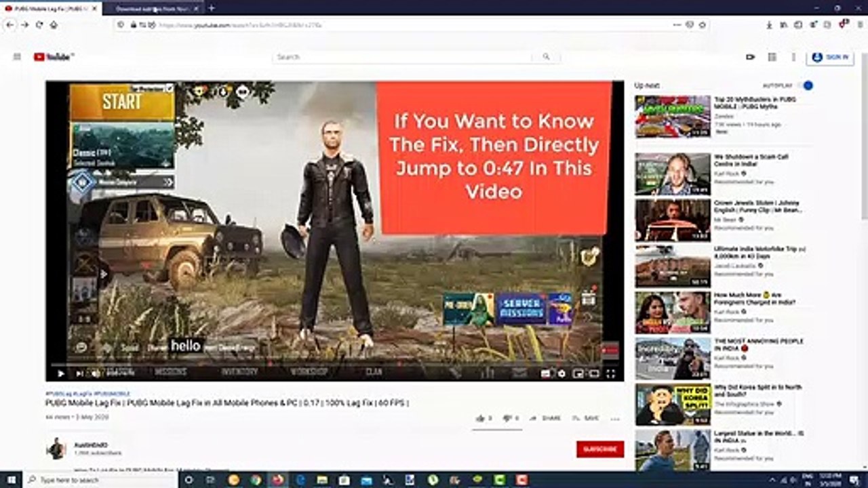Open Firefox from the taskbar
868x488 pixels.
pyautogui.click(x=277, y=480)
